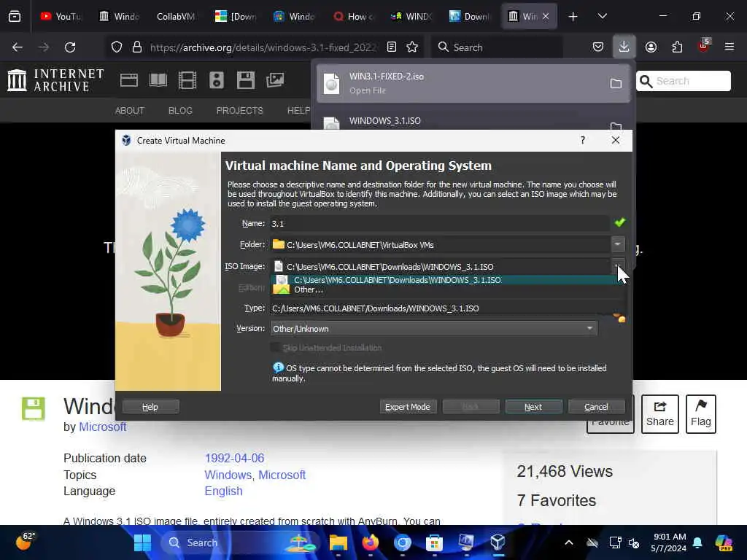
Task: Collapse the ISO Image dropdown arrow
Action: pos(617,265)
